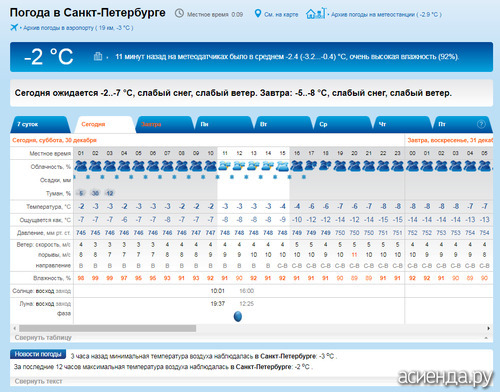This screenshot has height=392, width=500.
Task: Click the cloud icon for hour 23
Action: click(x=397, y=166)
